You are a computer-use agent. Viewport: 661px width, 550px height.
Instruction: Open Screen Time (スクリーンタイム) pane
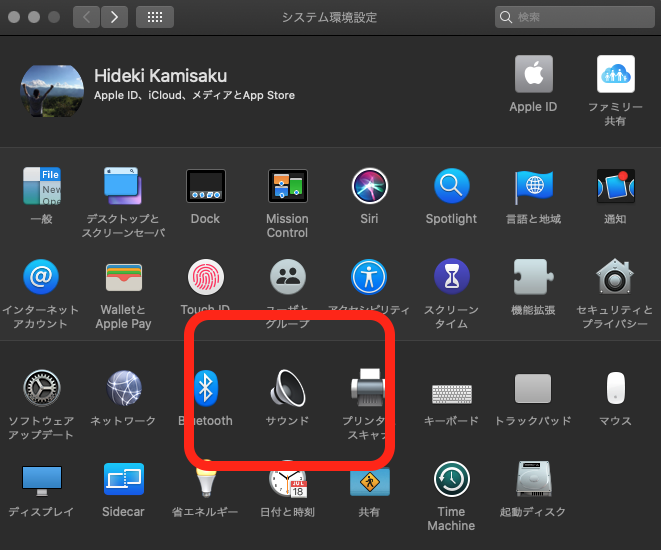[451, 276]
